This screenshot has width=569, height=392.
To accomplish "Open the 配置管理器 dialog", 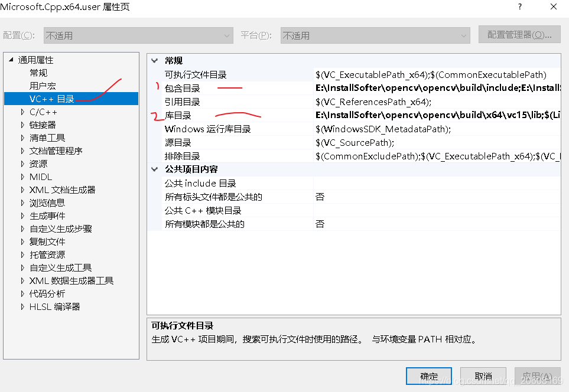I will [519, 34].
